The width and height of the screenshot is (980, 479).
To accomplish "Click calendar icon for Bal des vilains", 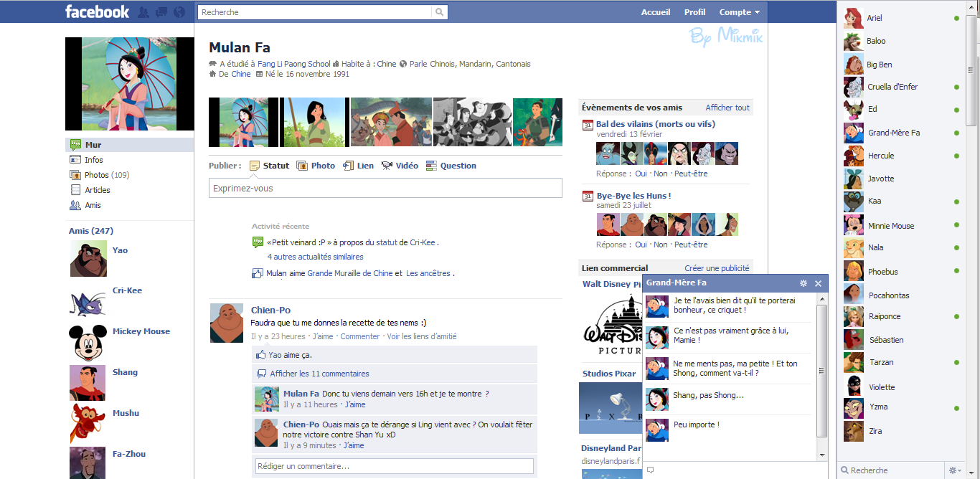I will [x=588, y=125].
